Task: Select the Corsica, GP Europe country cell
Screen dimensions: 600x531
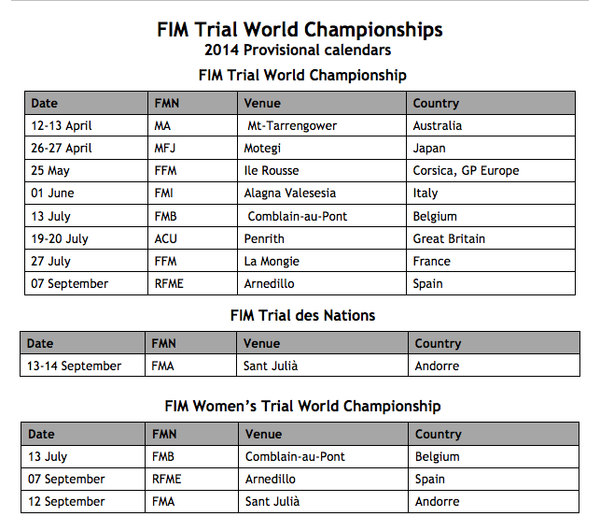Action: click(x=491, y=171)
